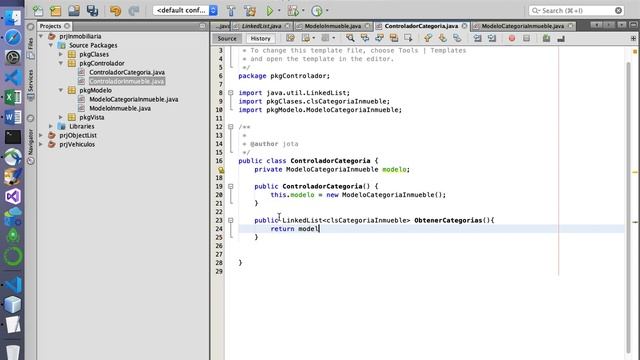Collapse the pkgModelo package
Viewport: 640px width, 360px height.
pyautogui.click(x=60, y=90)
